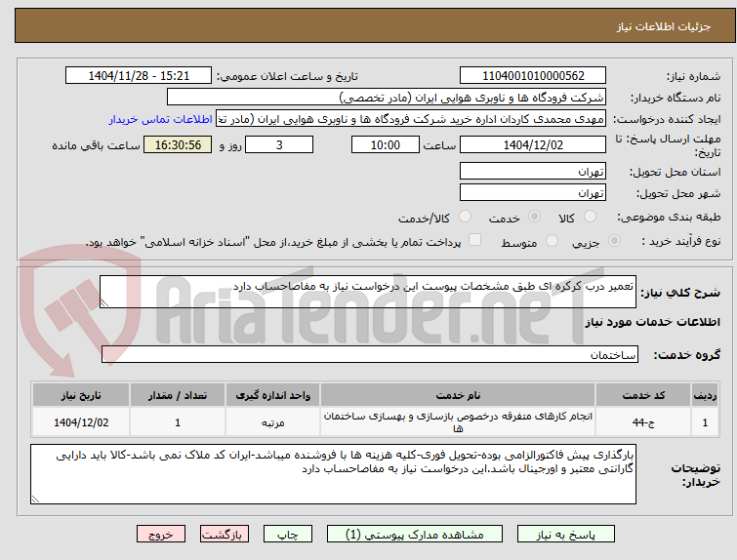Select the کالا/خدمت radio button

click(x=465, y=217)
